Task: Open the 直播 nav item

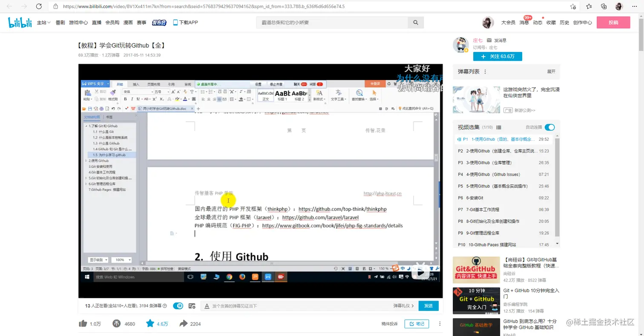Action: [x=97, y=23]
